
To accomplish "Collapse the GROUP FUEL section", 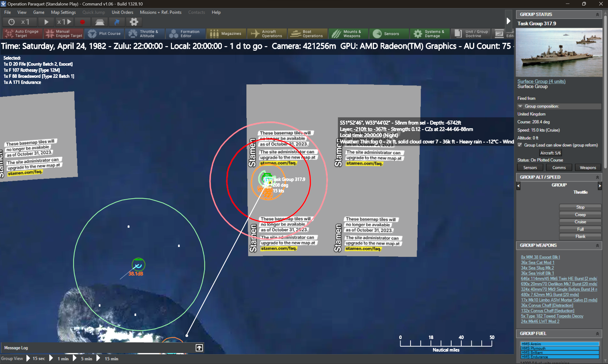I will 597,333.
